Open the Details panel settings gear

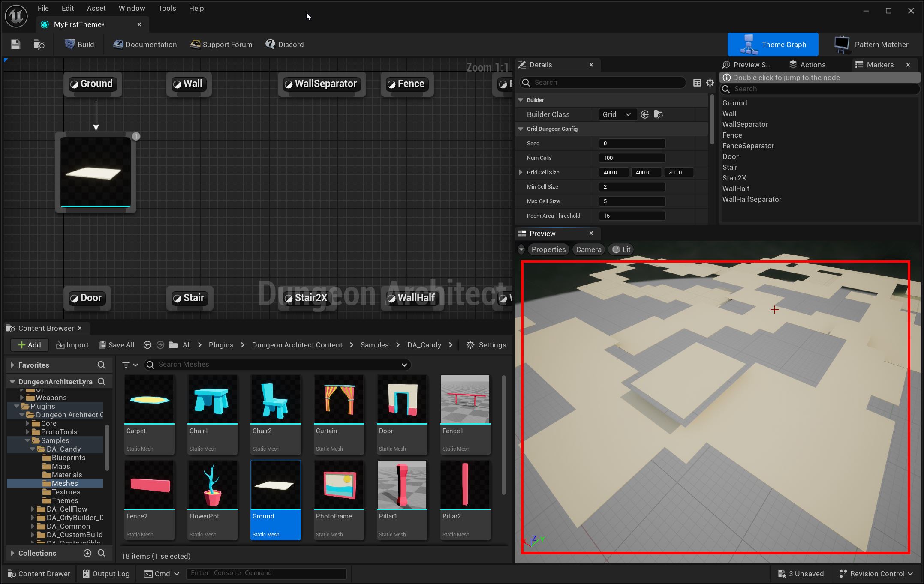point(710,83)
